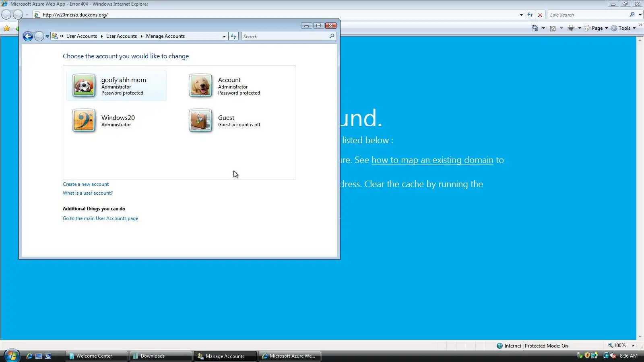Click first User Accounts breadcrumb segment

pos(82,36)
